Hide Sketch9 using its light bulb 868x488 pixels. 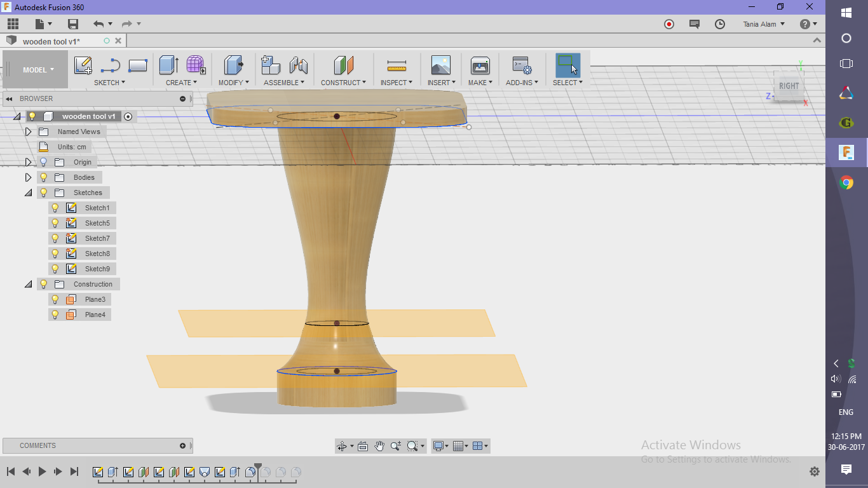[x=55, y=269]
